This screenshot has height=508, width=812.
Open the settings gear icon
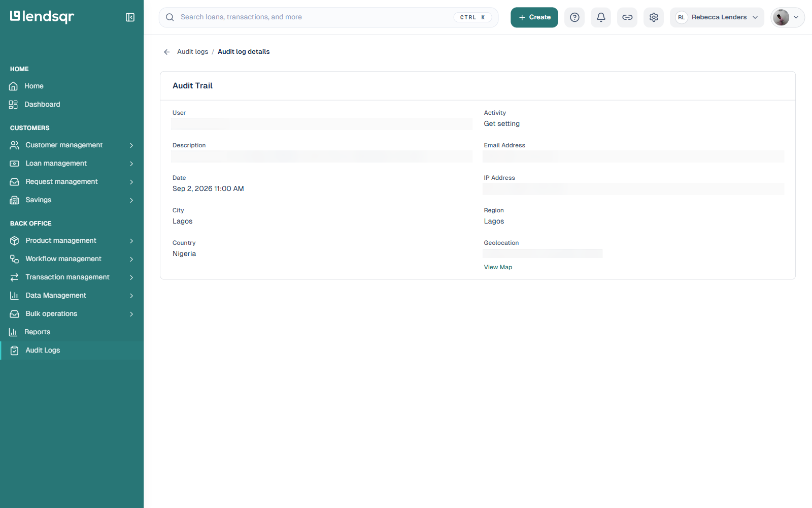coord(654,17)
